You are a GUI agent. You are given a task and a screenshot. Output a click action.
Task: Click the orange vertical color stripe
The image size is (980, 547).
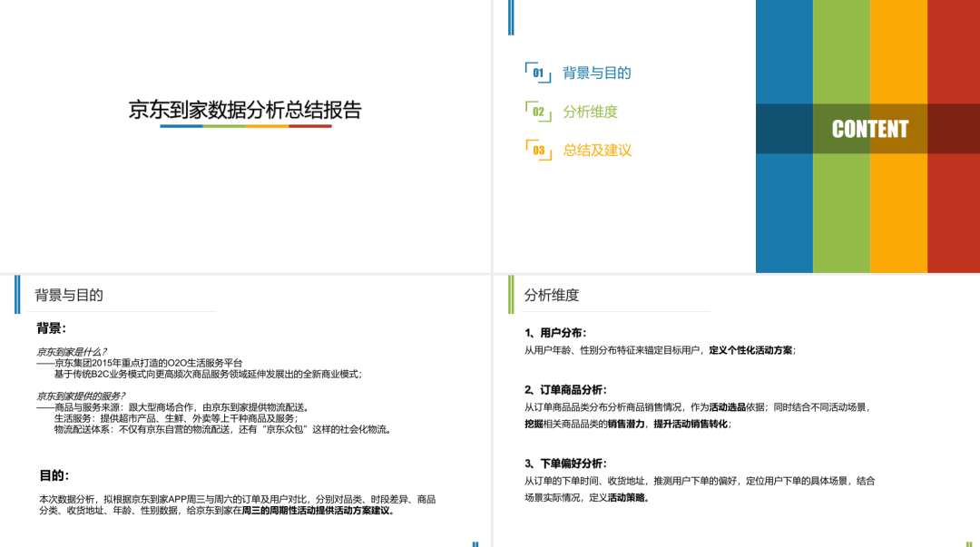(x=898, y=136)
